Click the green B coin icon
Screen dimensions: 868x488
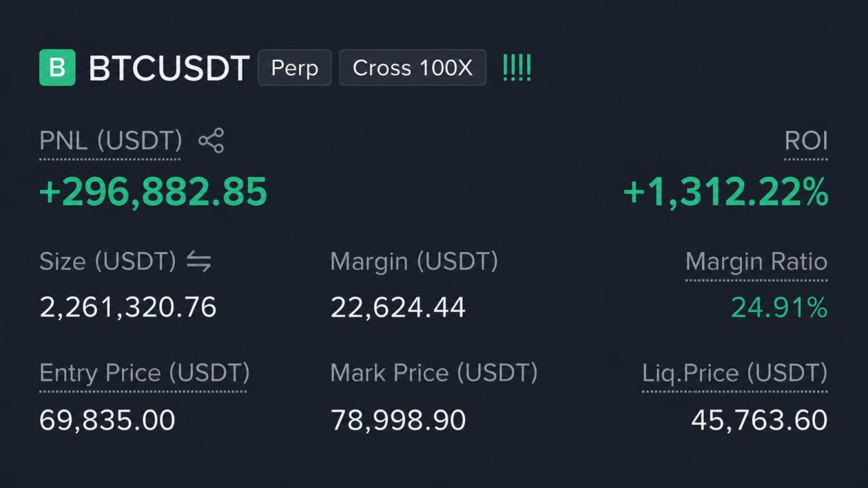click(x=57, y=68)
